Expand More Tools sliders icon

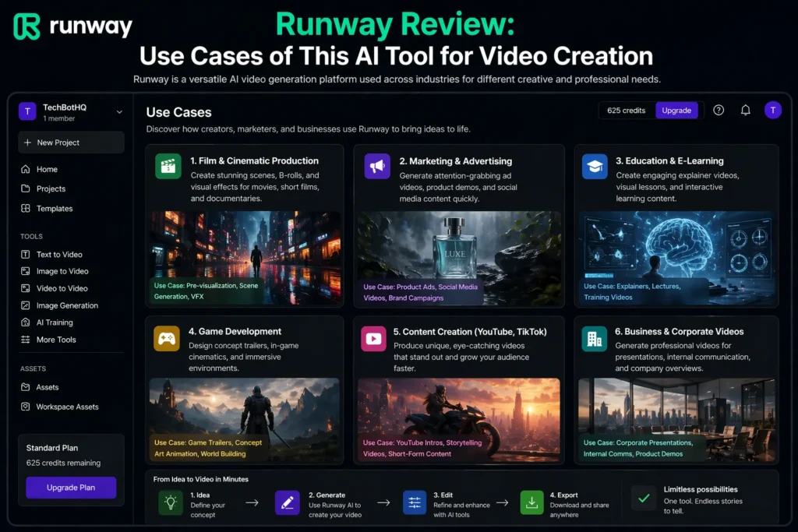pyautogui.click(x=26, y=340)
